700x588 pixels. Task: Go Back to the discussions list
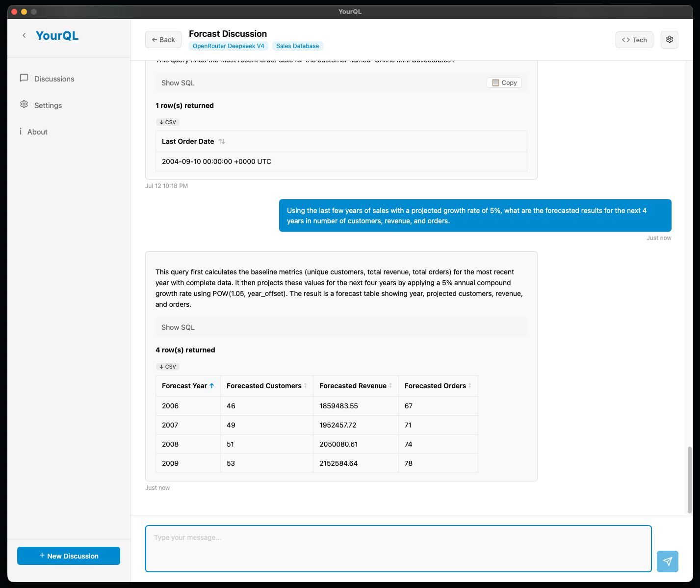pyautogui.click(x=163, y=40)
